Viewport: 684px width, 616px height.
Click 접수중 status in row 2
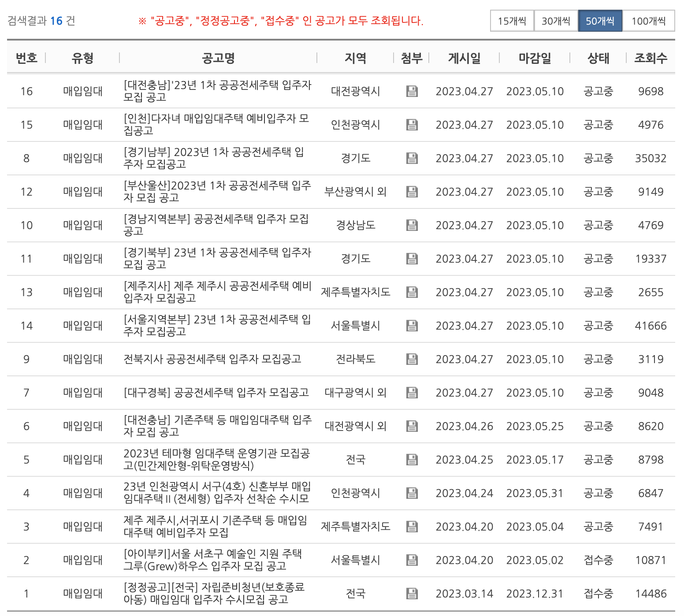pos(598,560)
